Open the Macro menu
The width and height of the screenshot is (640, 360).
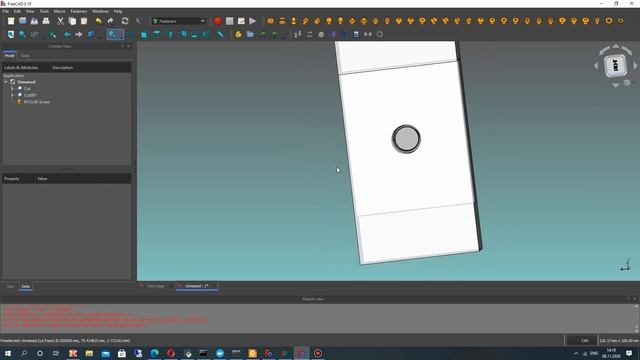[x=60, y=11]
